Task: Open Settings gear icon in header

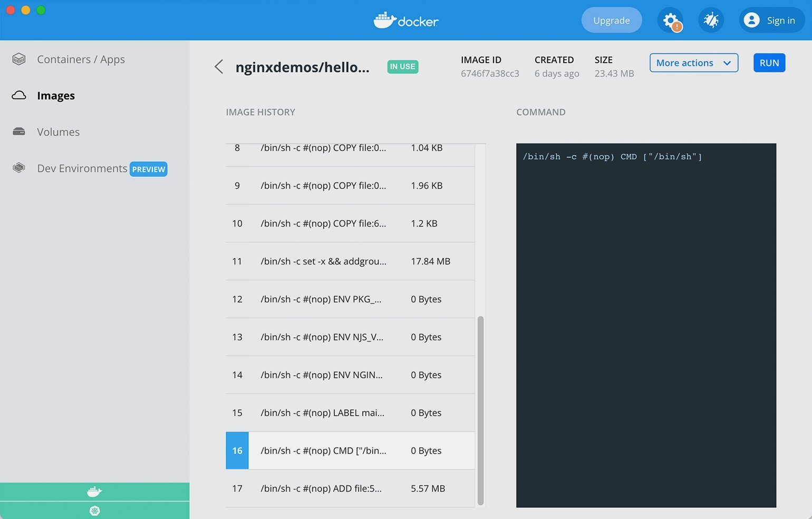Action: point(670,21)
